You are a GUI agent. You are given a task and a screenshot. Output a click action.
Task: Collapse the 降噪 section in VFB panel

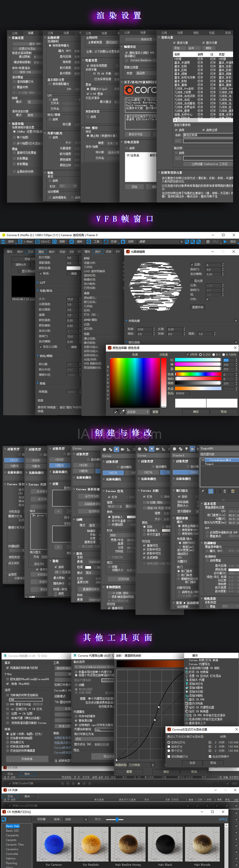tap(38, 383)
